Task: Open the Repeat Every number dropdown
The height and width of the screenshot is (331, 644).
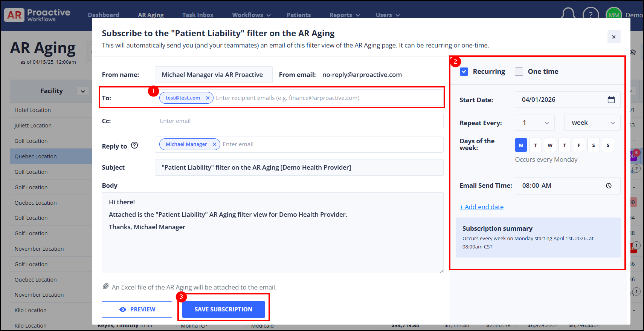Action: [535, 123]
